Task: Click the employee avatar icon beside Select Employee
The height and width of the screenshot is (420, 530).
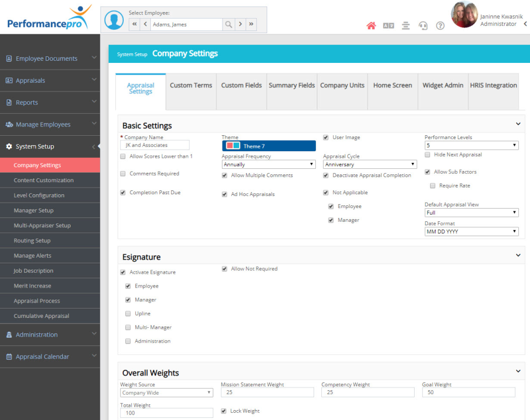Action: (x=114, y=20)
